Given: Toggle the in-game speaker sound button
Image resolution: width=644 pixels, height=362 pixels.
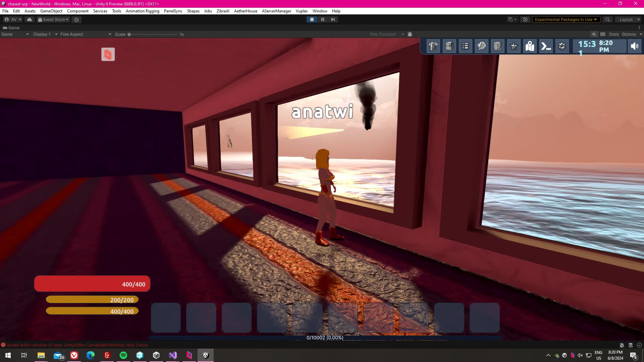Looking at the screenshot, I should [x=634, y=46].
